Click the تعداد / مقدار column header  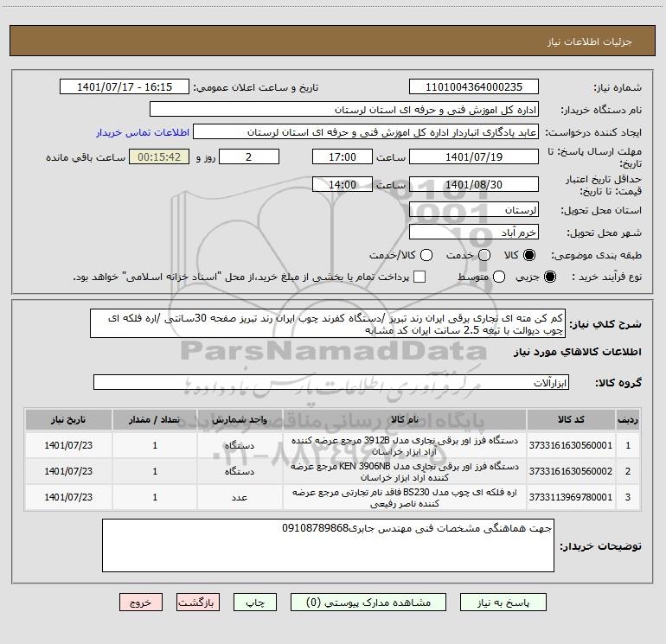(155, 419)
